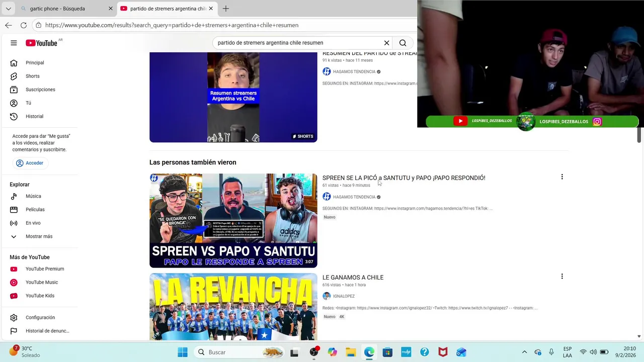Open a new browser tab
Image resolution: width=644 pixels, height=362 pixels.
tap(226, 9)
